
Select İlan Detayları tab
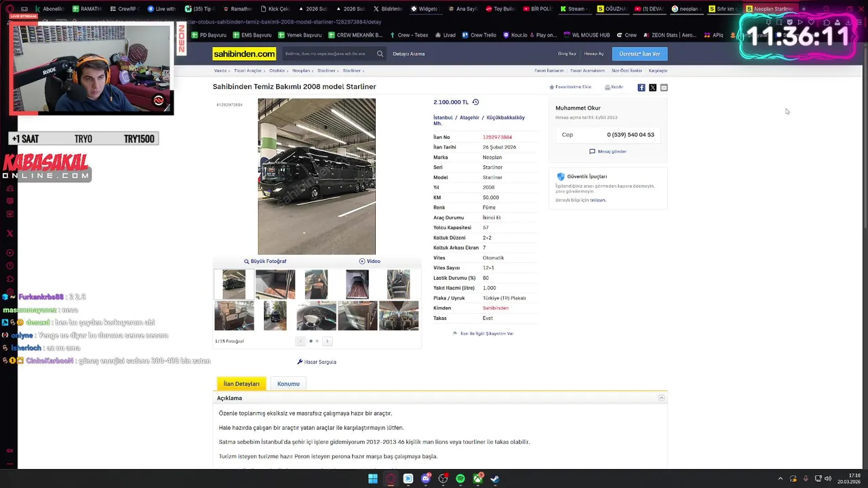tap(241, 384)
